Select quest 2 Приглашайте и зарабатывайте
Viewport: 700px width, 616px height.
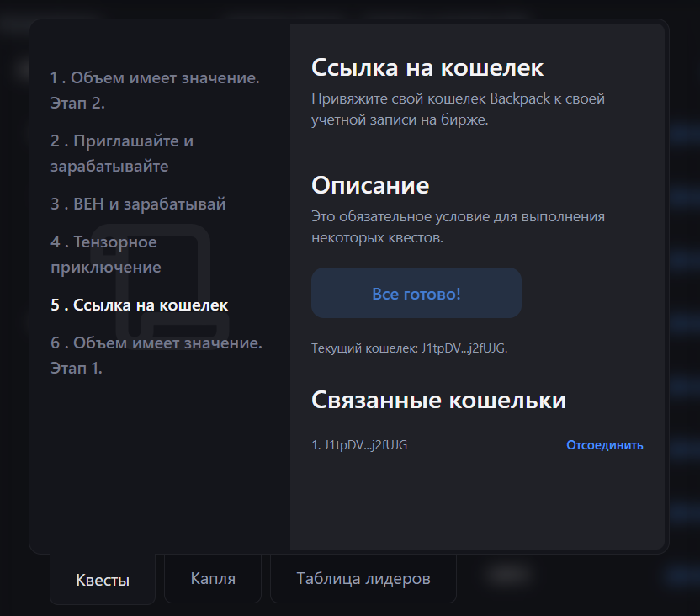122,153
